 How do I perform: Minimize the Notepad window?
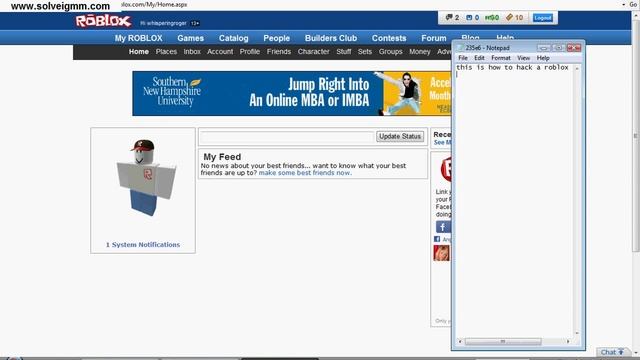(543, 48)
